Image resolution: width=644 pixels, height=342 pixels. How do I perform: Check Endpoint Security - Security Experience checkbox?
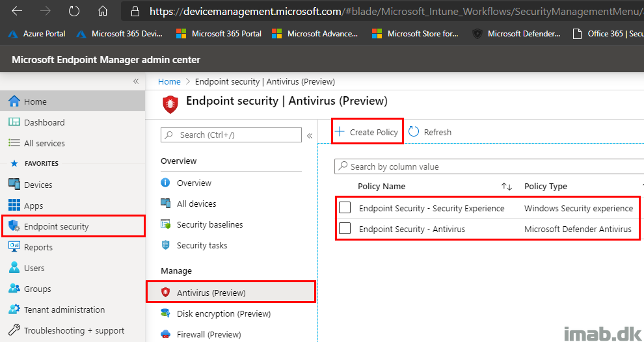coord(345,208)
